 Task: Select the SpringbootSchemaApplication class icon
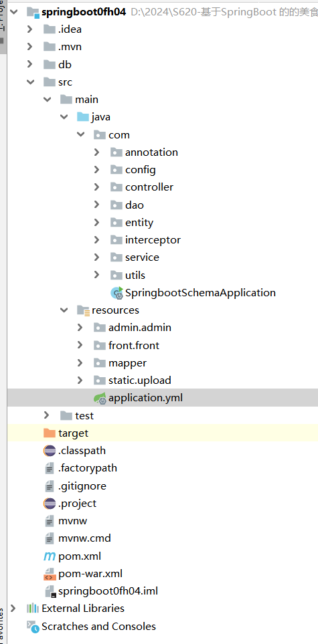click(x=117, y=293)
